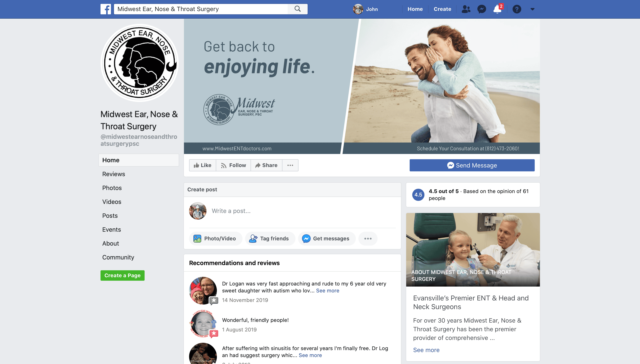
Task: Click the search magnifier button
Action: (297, 9)
